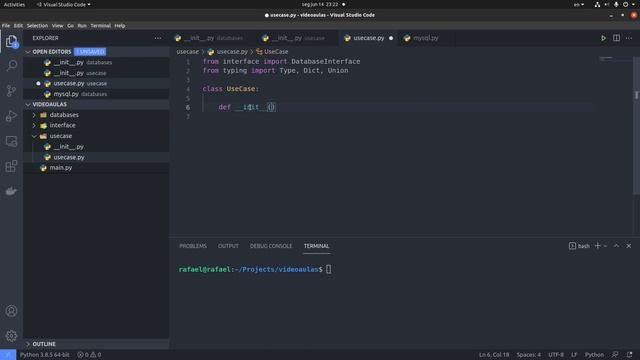Open the keyboard language dropdown in top bar

coord(579,4)
